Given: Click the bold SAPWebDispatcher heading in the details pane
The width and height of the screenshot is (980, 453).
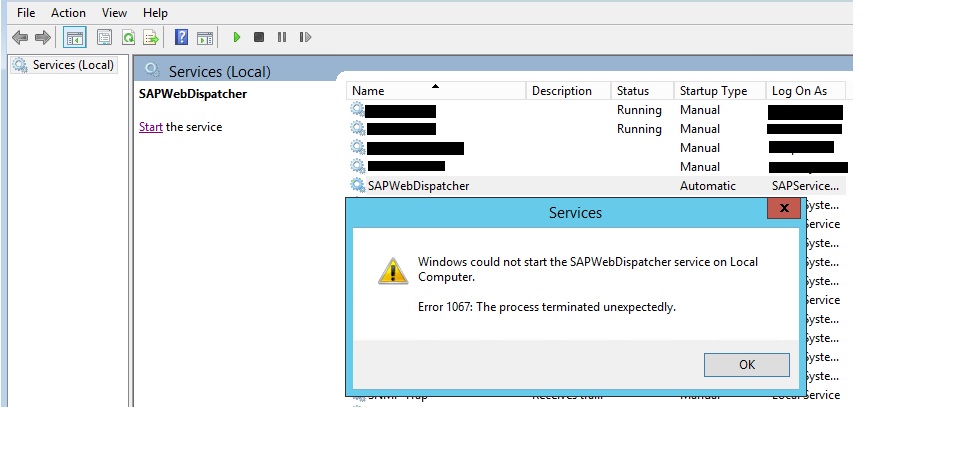Looking at the screenshot, I should 193,94.
